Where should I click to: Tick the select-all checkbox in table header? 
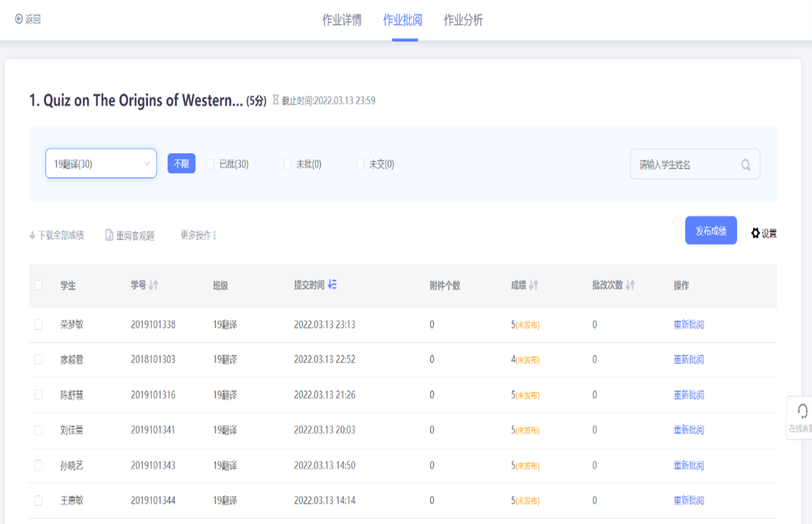point(38,285)
